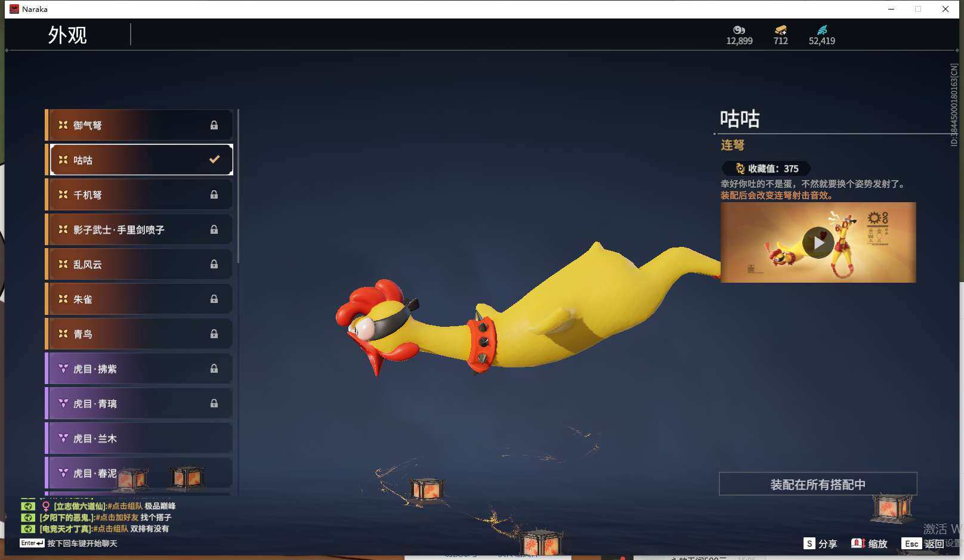The height and width of the screenshot is (560, 964).
Task: Click the equipped checkmark on 咕咕
Action: 214,159
